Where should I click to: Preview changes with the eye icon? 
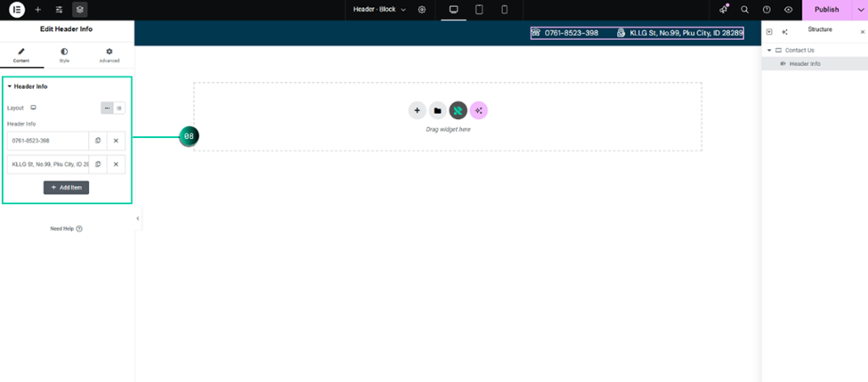click(788, 10)
